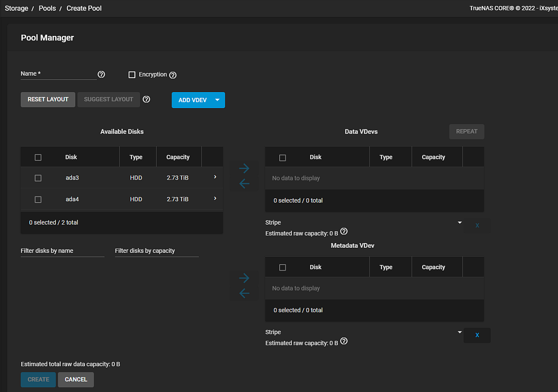
Task: Navigate to Storage breadcrumb
Action: [16, 8]
